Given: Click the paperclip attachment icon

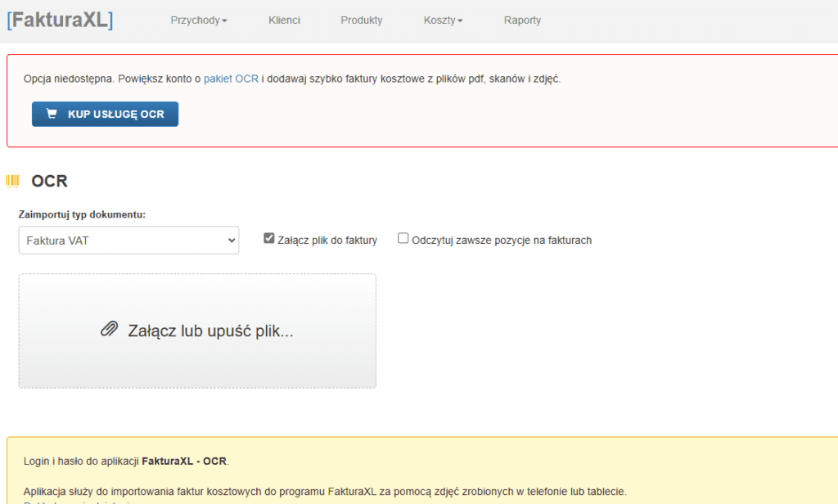Looking at the screenshot, I should point(110,330).
